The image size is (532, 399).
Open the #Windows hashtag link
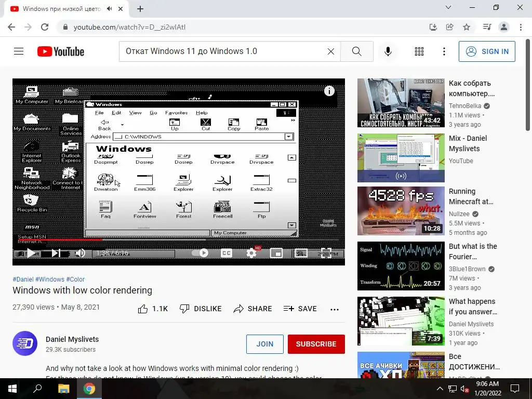[x=50, y=279]
